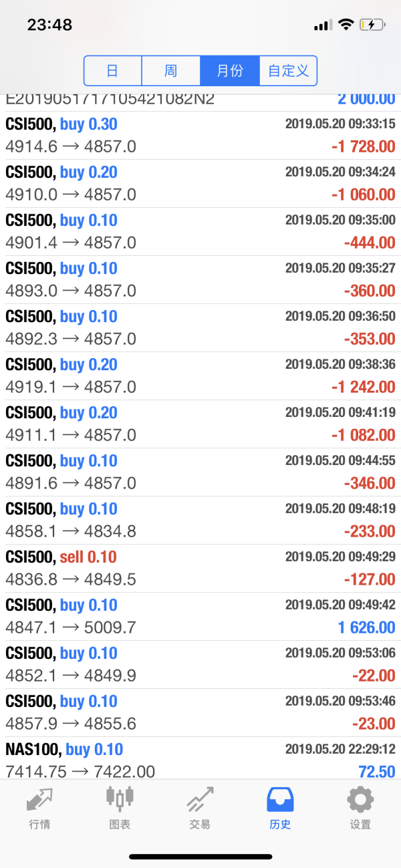Viewport: 401px width, 868px height.
Task: Switch to the 日 day tab
Action: click(113, 71)
